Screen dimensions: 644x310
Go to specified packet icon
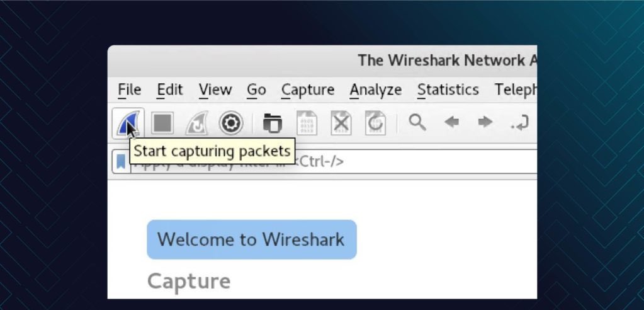pos(519,123)
